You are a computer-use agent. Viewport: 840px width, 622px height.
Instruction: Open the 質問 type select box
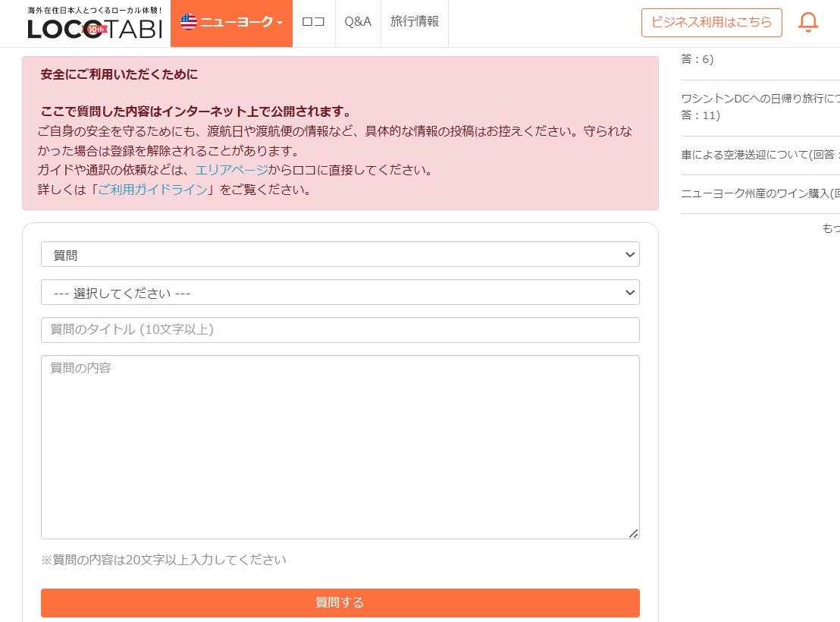point(340,254)
